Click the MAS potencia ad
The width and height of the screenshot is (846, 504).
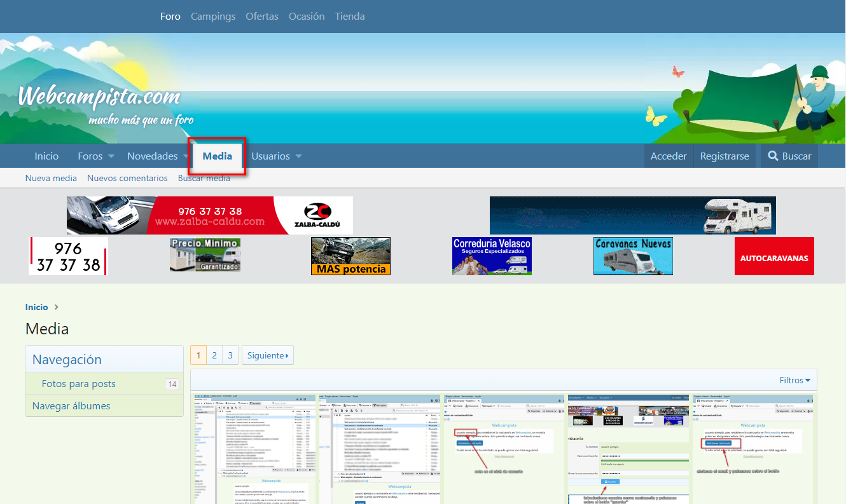pyautogui.click(x=350, y=256)
